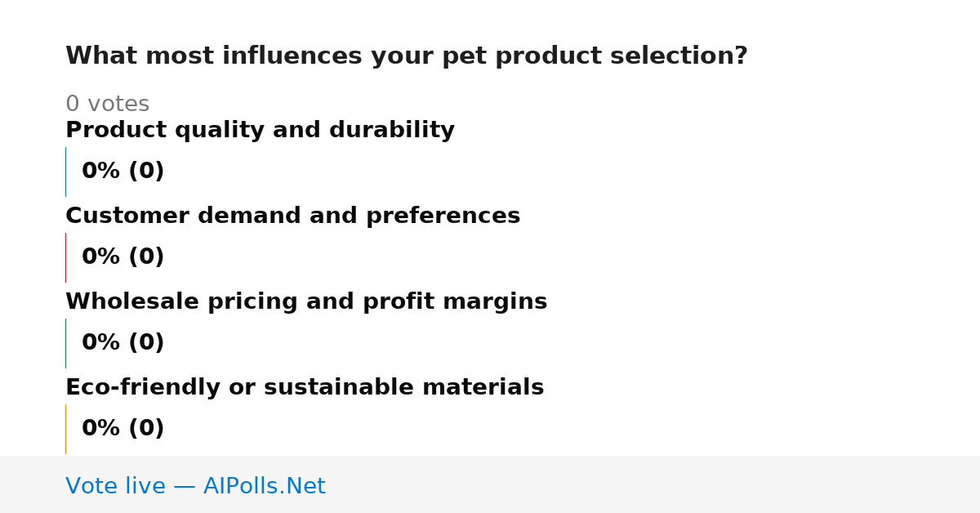Choose the 'Customer demand and preferences' option
The image size is (980, 513).
[292, 216]
